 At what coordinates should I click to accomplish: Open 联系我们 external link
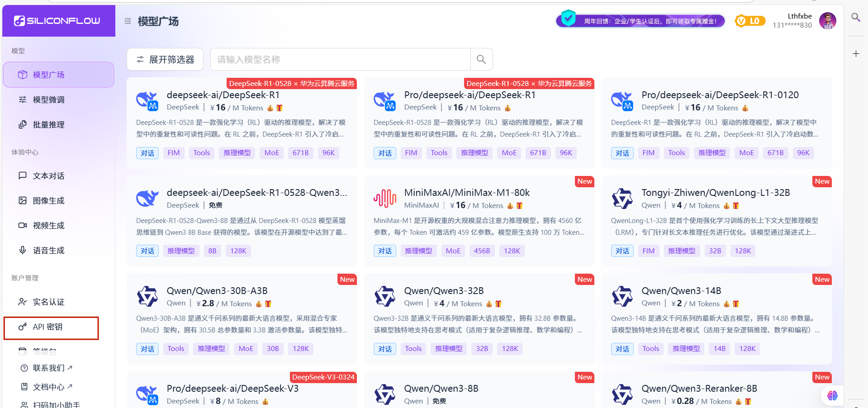52,368
